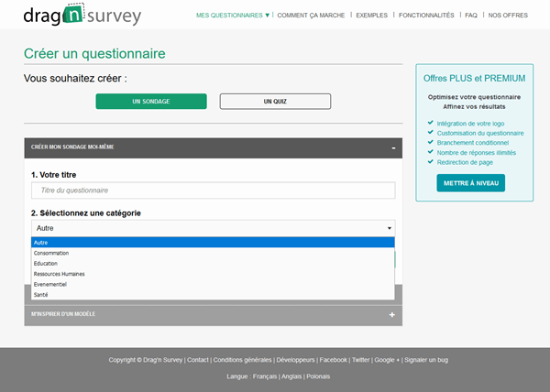Click Nombre de réponses illimités feature

[x=477, y=152]
